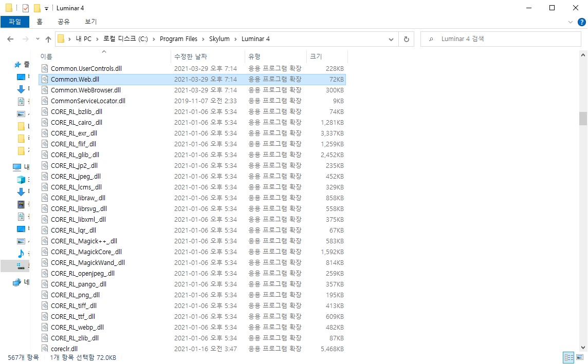588x364 pixels.
Task: Click the Network icon in sidebar
Action: [x=17, y=282]
